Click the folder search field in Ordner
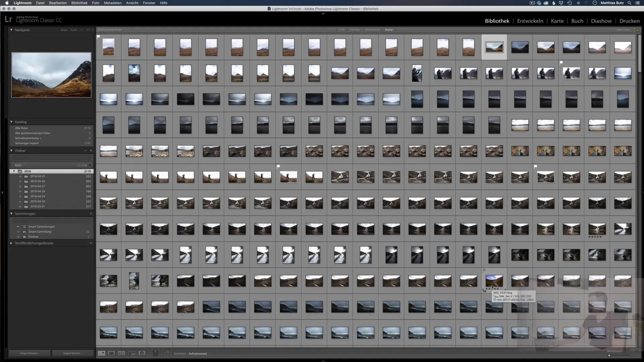 point(51,157)
